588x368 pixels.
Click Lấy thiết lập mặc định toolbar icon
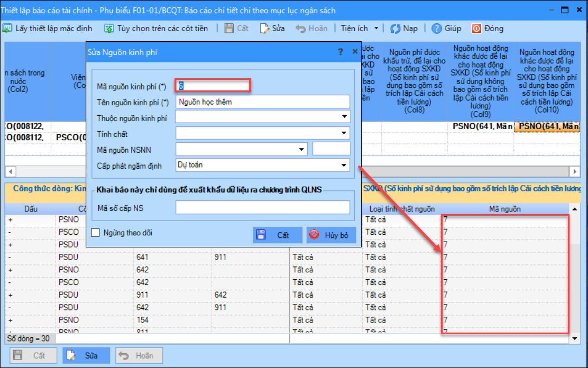[x=7, y=29]
